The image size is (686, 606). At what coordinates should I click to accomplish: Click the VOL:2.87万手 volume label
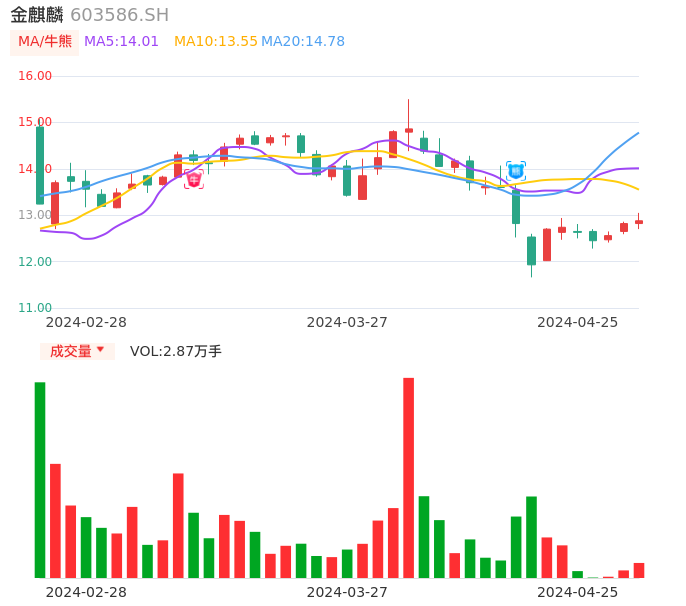tap(175, 351)
